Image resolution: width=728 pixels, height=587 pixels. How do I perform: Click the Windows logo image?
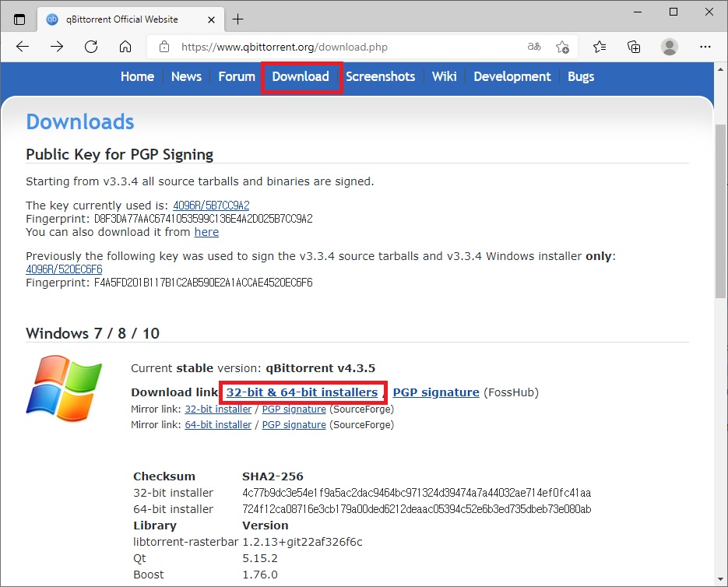click(x=64, y=388)
